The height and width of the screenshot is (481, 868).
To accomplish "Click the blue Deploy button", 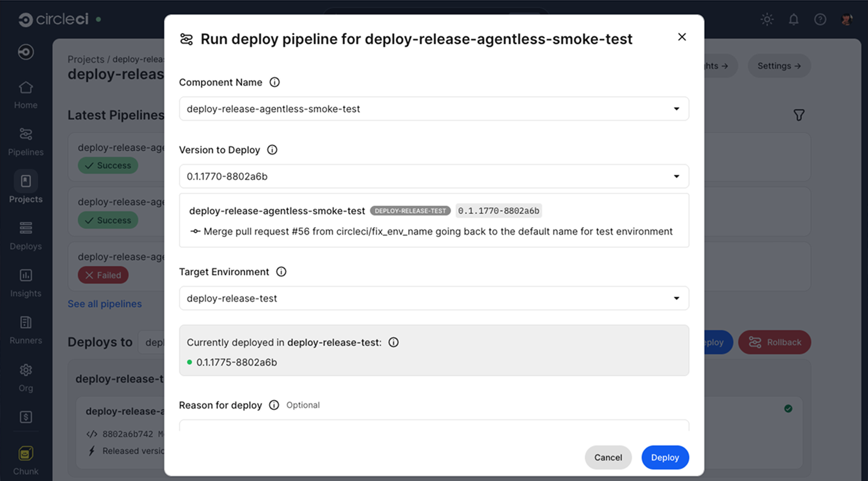I will coord(665,457).
